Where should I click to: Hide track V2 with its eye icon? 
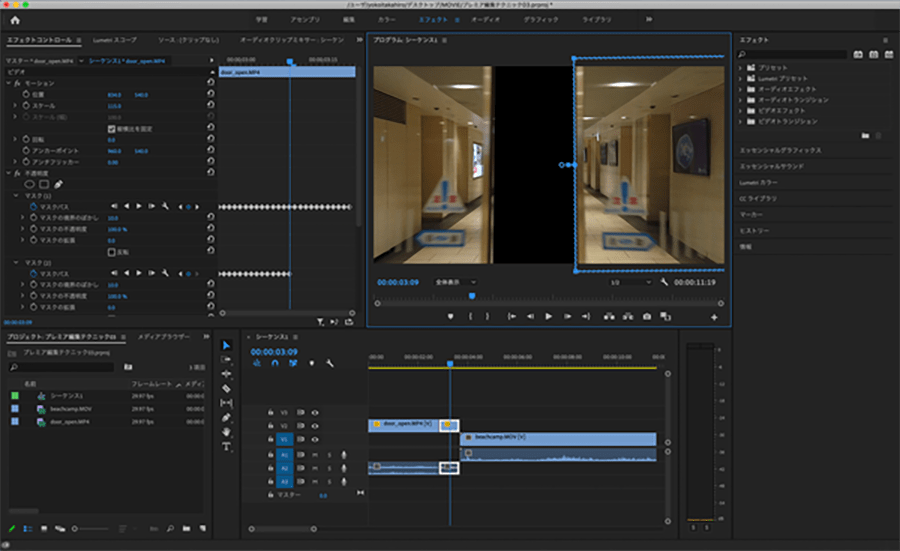(x=315, y=425)
